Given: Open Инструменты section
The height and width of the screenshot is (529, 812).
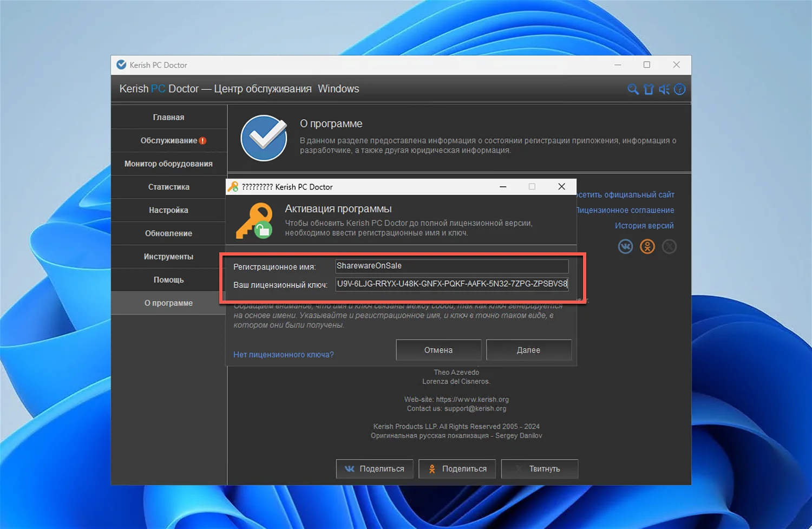Looking at the screenshot, I should coord(169,257).
